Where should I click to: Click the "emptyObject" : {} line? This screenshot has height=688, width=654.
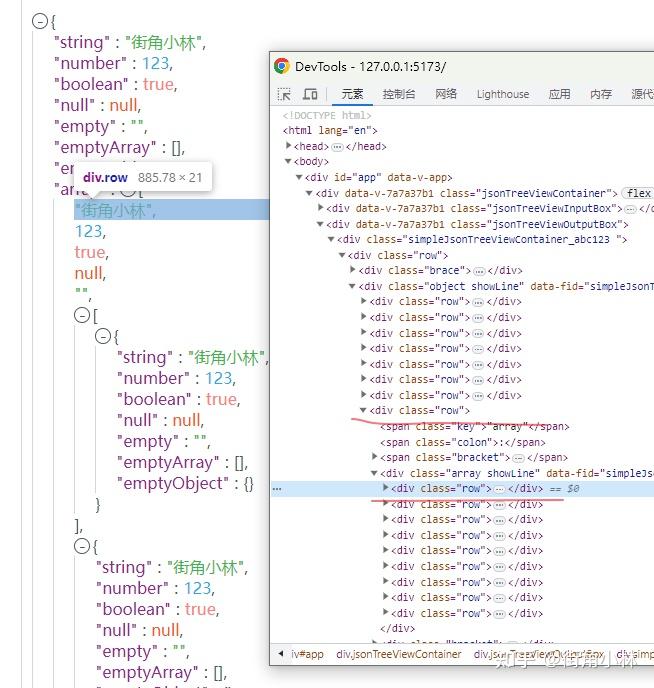point(185,484)
